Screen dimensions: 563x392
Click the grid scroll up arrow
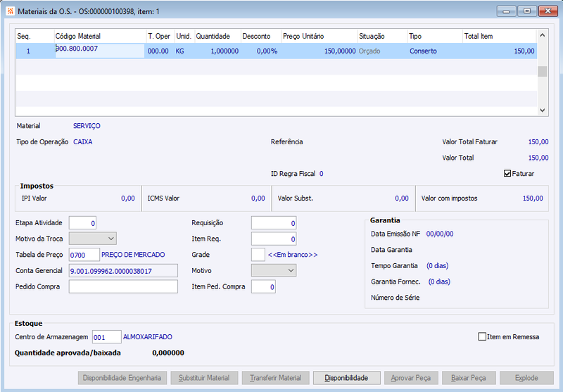pyautogui.click(x=542, y=35)
